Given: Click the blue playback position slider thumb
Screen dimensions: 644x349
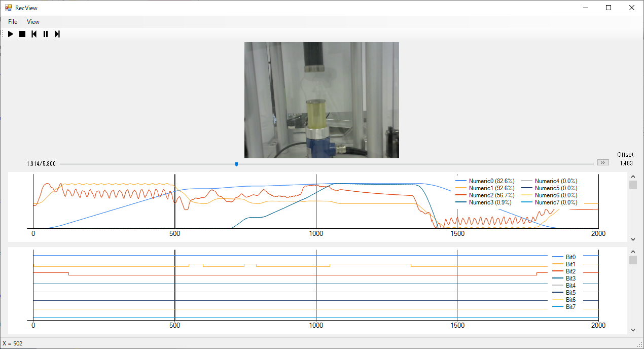Looking at the screenshot, I should coord(236,164).
